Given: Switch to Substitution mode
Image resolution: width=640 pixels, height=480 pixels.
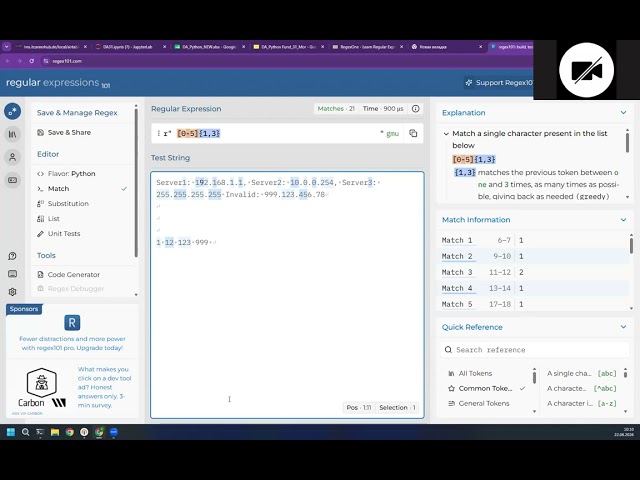Looking at the screenshot, I should [68, 203].
